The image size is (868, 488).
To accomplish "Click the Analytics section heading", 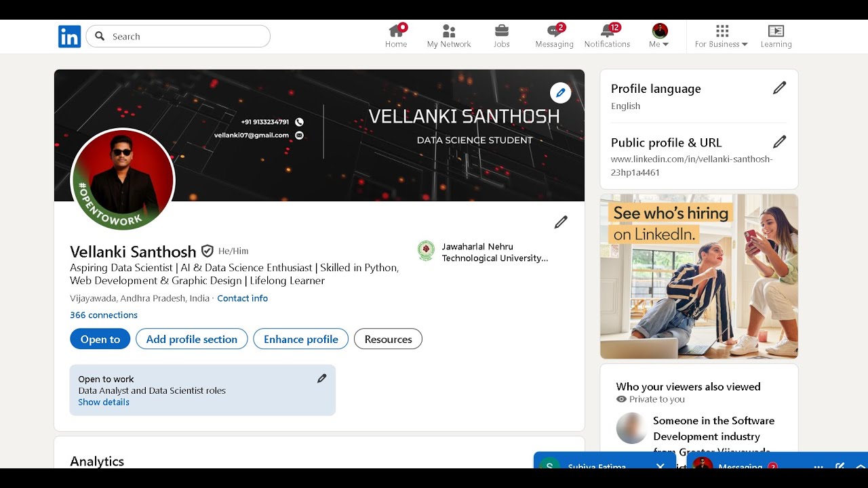I will (97, 462).
